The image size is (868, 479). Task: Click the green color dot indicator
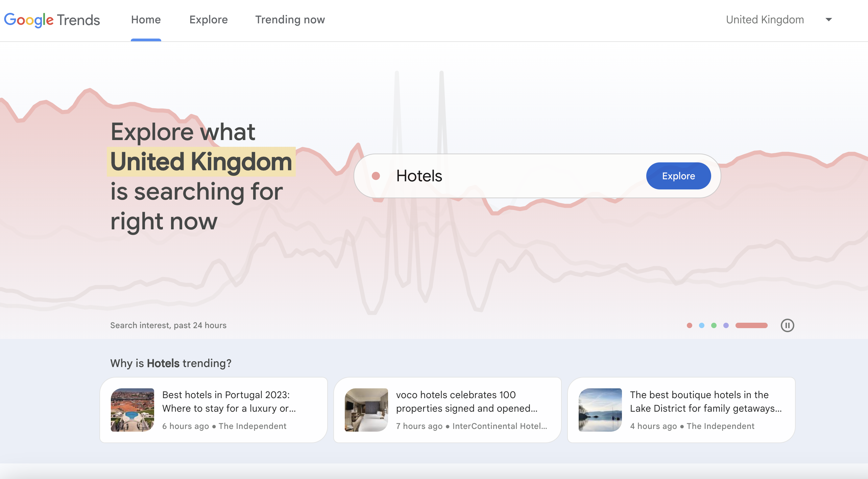[713, 325]
